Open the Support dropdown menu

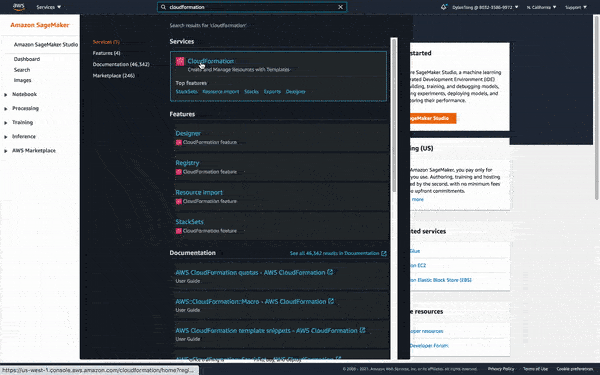pos(576,7)
